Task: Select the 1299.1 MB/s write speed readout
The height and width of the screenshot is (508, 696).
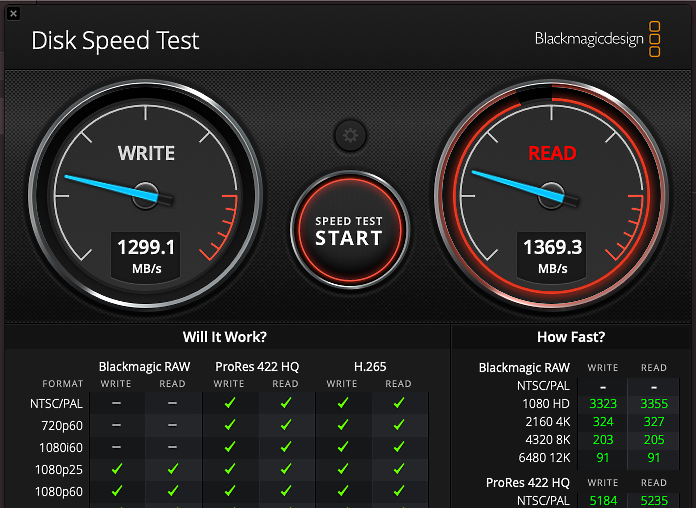Action: pyautogui.click(x=146, y=256)
